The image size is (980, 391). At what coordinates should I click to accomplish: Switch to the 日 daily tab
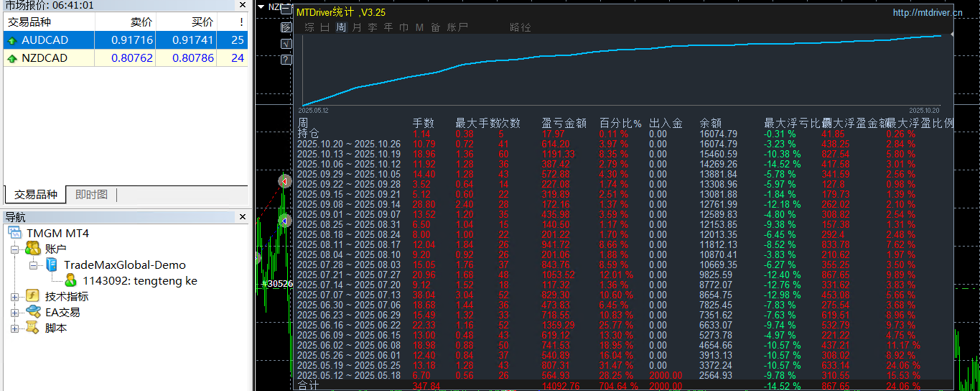pos(325,27)
